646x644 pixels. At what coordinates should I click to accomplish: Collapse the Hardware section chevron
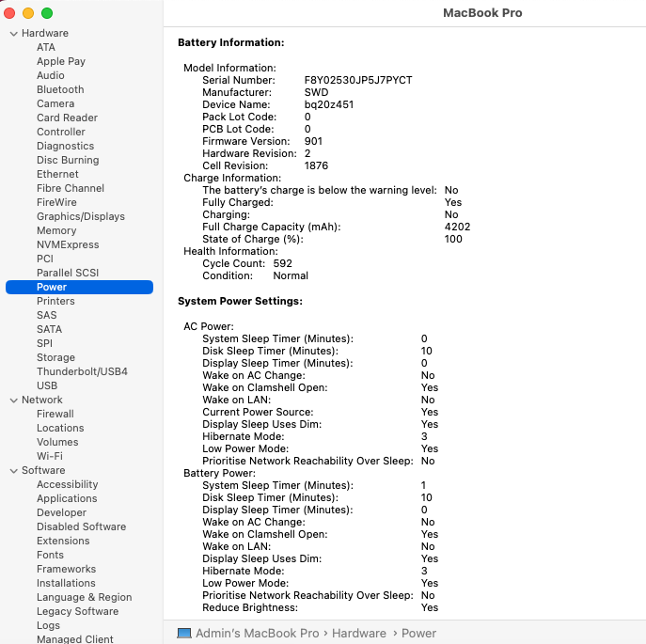click(13, 33)
